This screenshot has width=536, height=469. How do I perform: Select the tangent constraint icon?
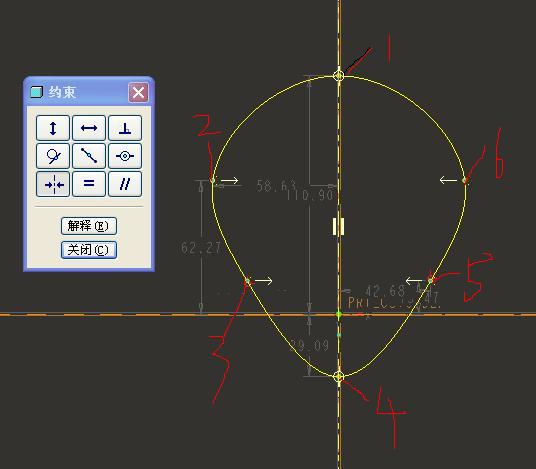(53, 156)
